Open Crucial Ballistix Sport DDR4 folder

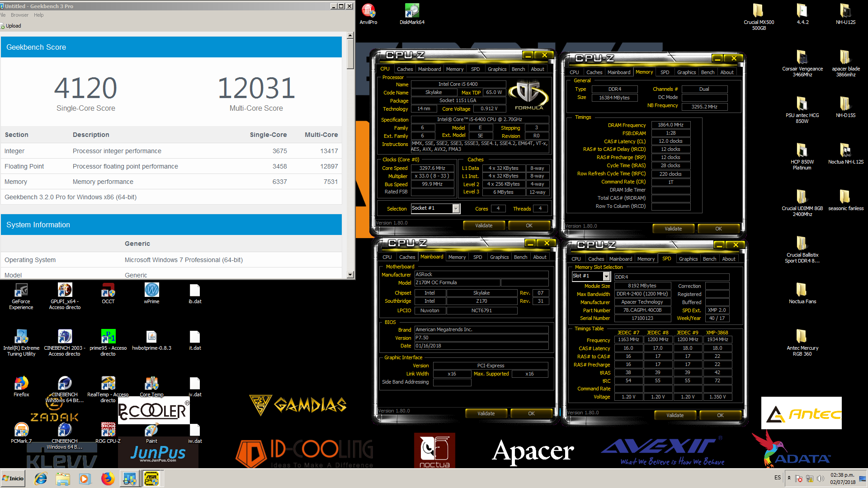pyautogui.click(x=802, y=249)
